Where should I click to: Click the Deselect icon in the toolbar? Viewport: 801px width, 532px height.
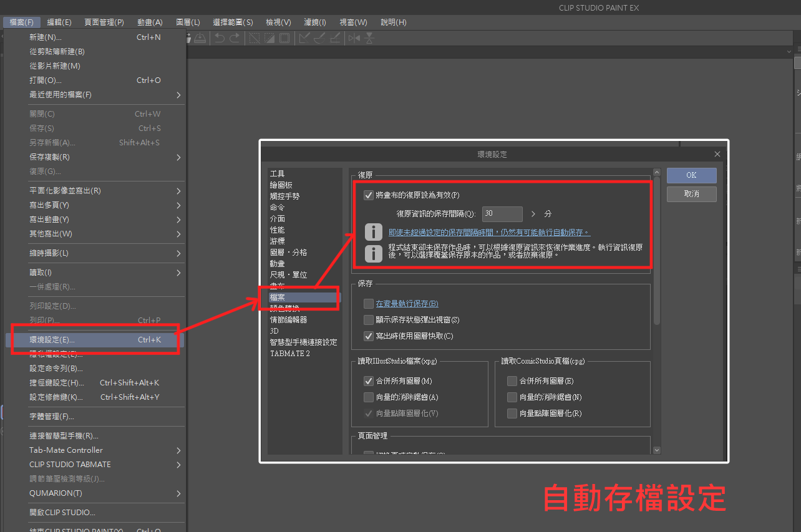[255, 38]
